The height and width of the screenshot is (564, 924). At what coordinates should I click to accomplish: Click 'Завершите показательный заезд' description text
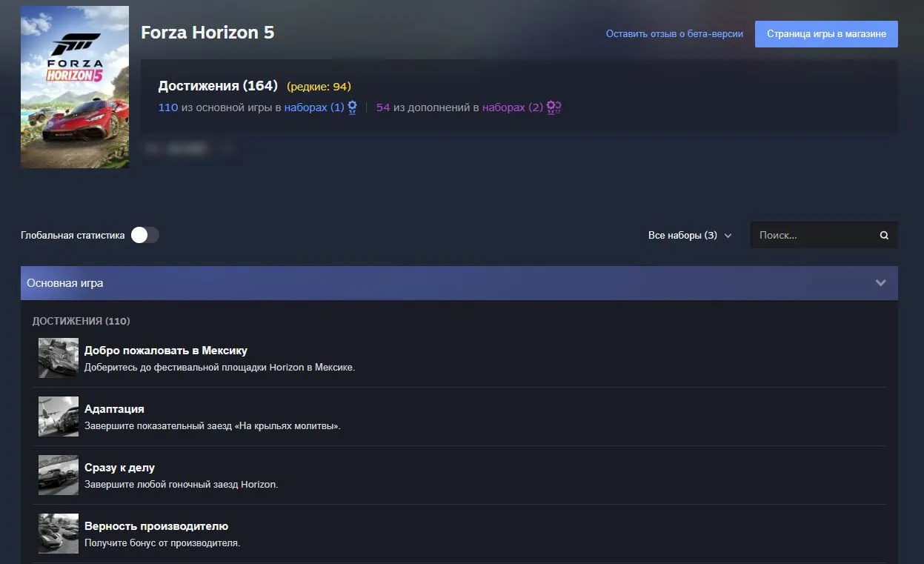pos(213,426)
